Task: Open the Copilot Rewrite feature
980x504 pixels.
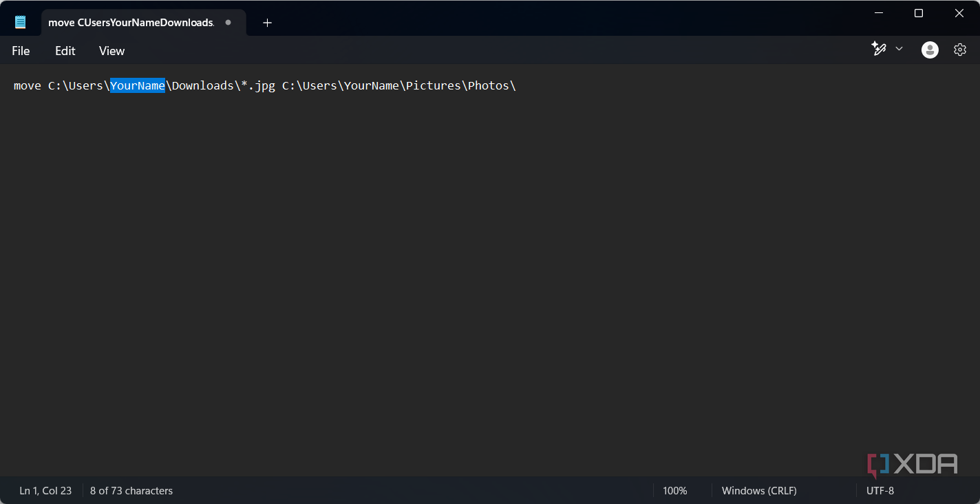Action: pyautogui.click(x=879, y=49)
